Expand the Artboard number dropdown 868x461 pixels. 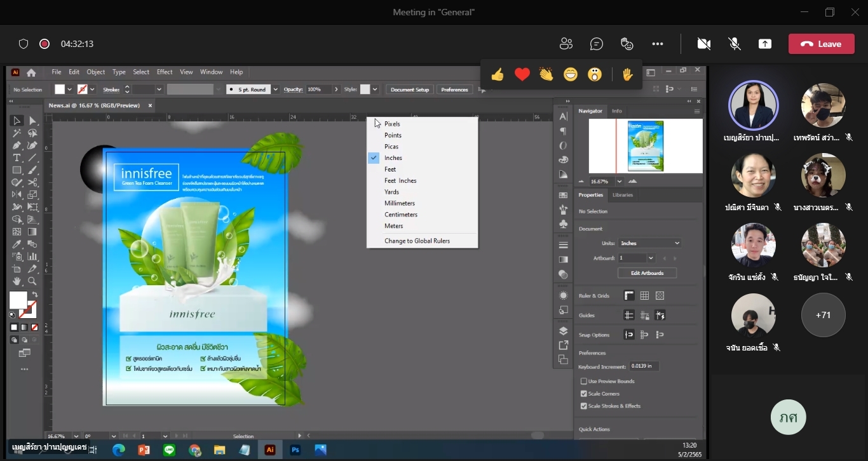[x=651, y=258]
